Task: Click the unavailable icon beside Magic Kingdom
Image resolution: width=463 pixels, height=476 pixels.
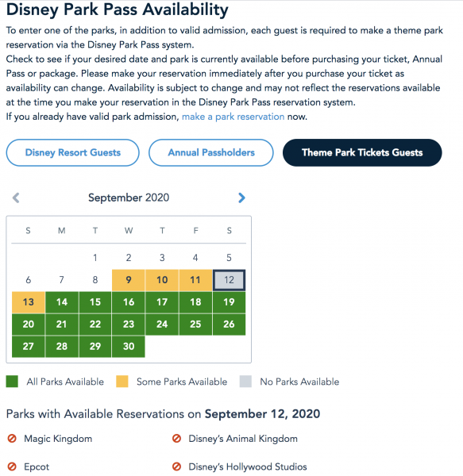Action: [x=12, y=439]
